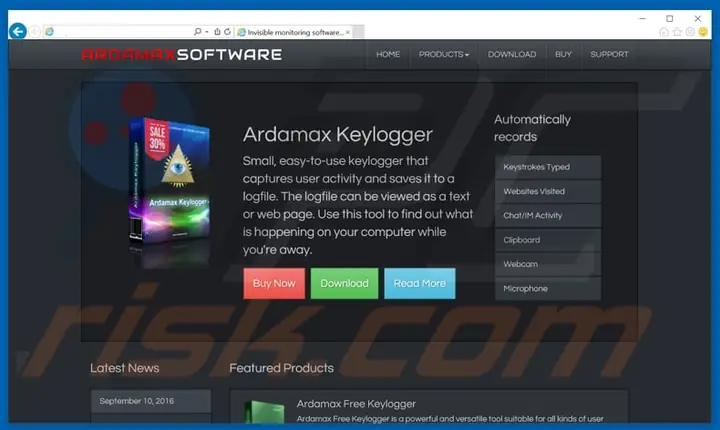The width and height of the screenshot is (720, 430).
Task: Select 'Clipboard' feature item
Action: point(548,240)
